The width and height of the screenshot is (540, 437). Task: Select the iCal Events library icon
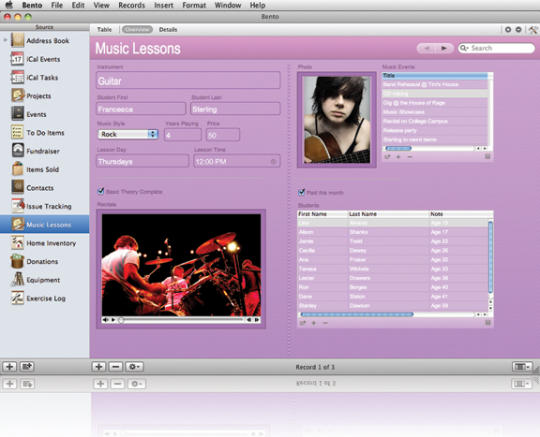click(17, 59)
